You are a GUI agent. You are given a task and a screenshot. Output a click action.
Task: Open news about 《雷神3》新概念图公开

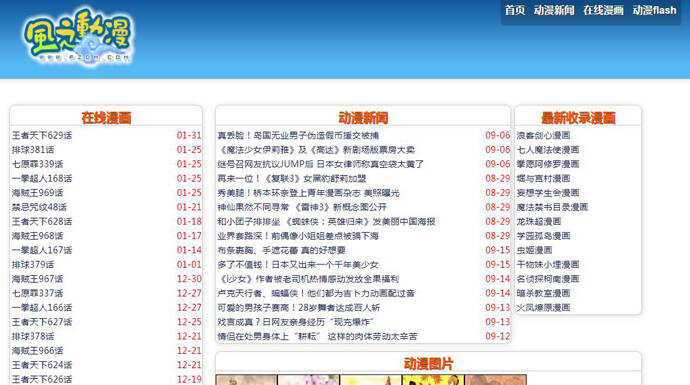(302, 207)
